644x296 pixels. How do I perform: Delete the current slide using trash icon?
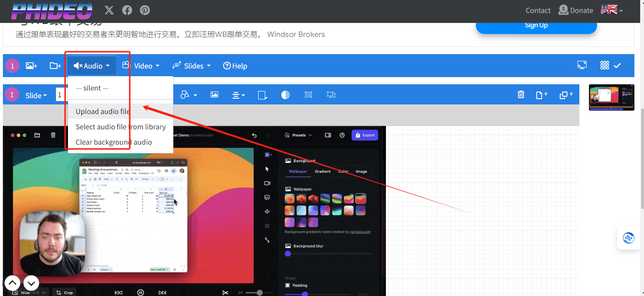pyautogui.click(x=521, y=94)
